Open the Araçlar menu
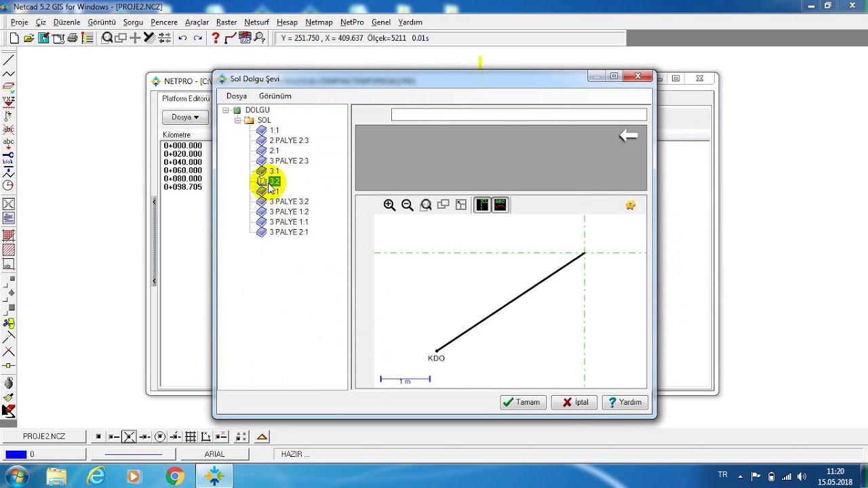Image resolution: width=868 pixels, height=488 pixels. click(197, 22)
